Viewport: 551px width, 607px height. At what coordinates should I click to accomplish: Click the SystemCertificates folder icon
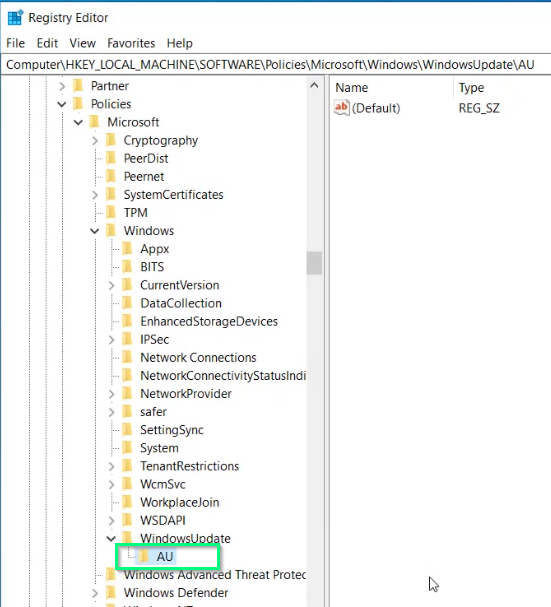click(111, 194)
